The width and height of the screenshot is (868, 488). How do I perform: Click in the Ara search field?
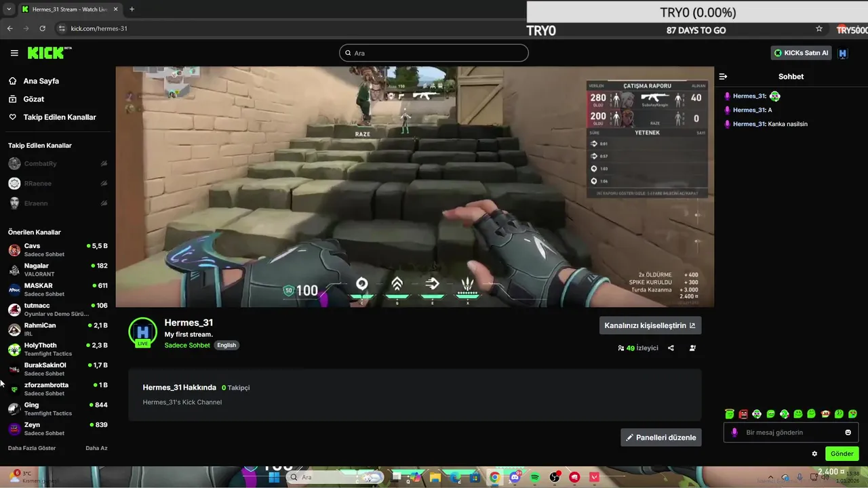point(434,53)
